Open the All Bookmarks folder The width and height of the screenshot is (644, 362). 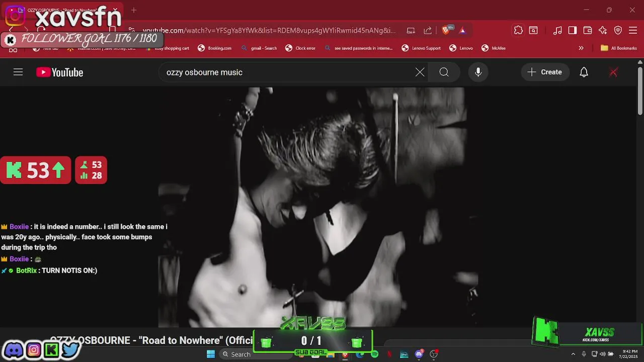[x=618, y=48]
